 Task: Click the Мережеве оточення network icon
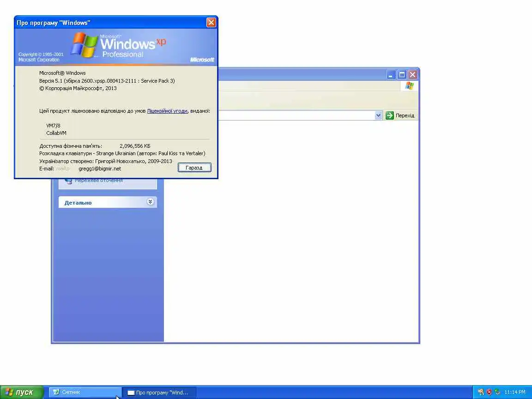[68, 181]
